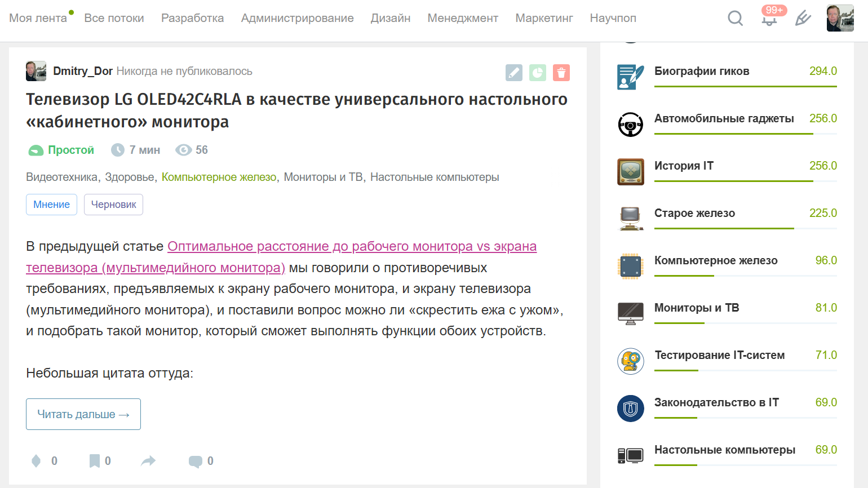
Task: Click Читать дальше button
Action: click(83, 414)
